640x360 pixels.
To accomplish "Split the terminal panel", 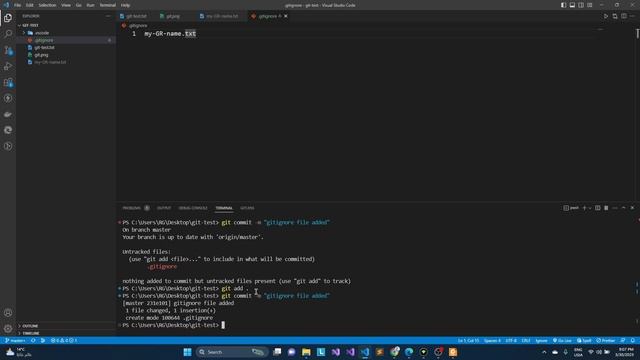I will coord(598,208).
